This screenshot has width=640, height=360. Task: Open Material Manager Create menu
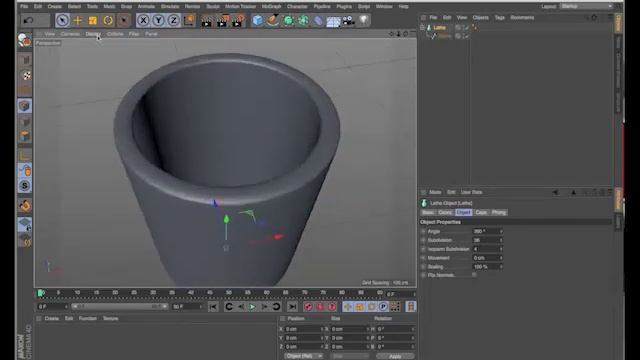51,318
